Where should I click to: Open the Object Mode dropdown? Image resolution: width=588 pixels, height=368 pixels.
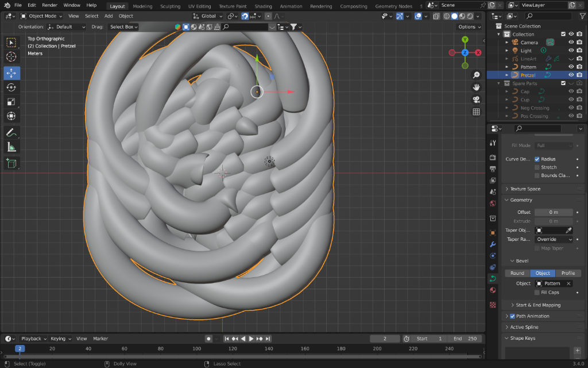point(42,16)
